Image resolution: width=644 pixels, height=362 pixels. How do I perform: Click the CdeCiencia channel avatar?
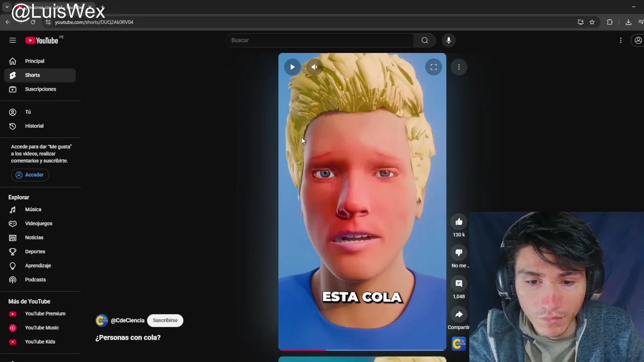point(102,320)
